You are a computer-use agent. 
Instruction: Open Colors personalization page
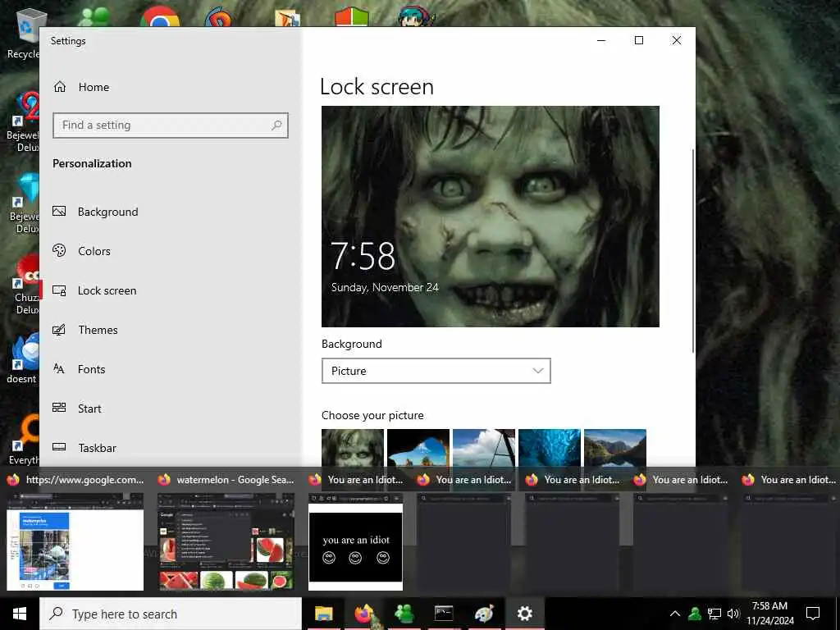pyautogui.click(x=81, y=251)
